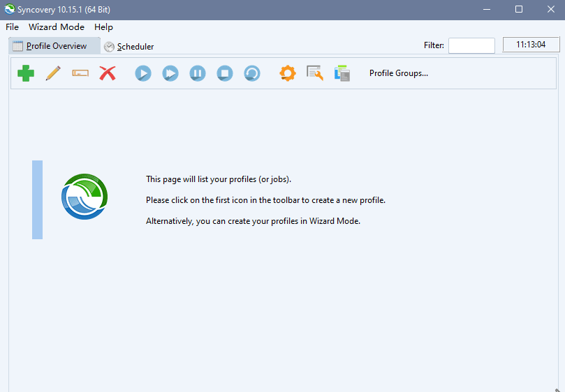Click Syncovery app icon in title bar
This screenshot has width=565, height=392.
pyautogui.click(x=10, y=9)
